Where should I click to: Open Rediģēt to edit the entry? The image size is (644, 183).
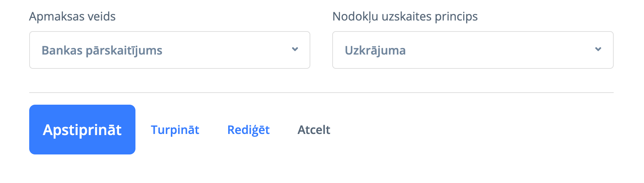click(248, 130)
